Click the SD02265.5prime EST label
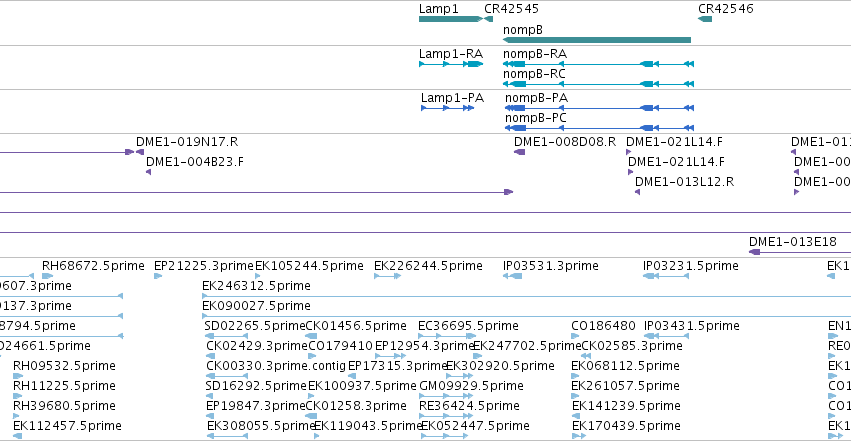Screen dimensions: 851x441 coord(255,326)
